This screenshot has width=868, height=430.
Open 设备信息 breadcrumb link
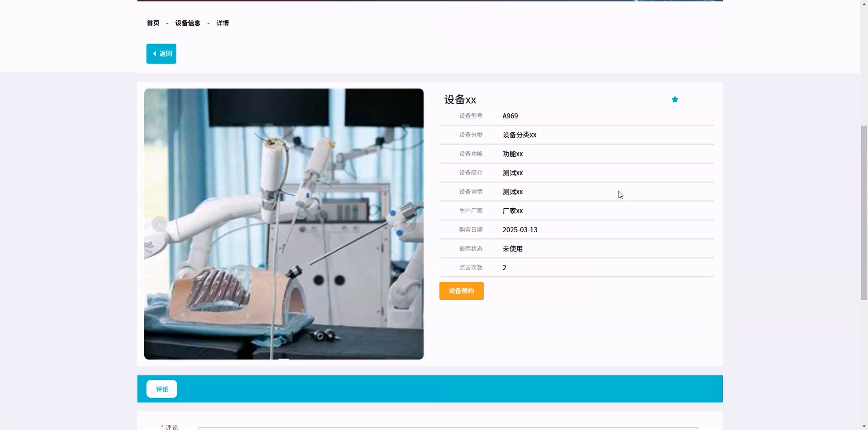tap(188, 23)
